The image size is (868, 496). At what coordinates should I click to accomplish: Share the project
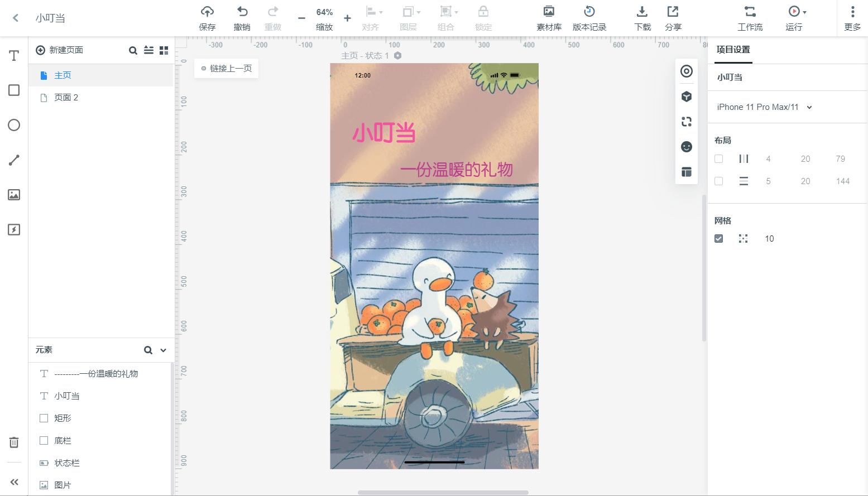pyautogui.click(x=673, y=18)
